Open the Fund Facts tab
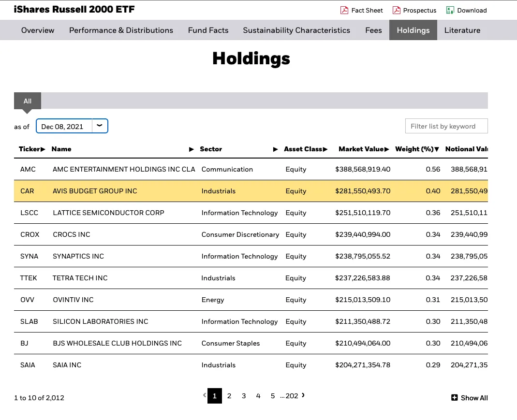Image resolution: width=517 pixels, height=420 pixels. coord(208,30)
